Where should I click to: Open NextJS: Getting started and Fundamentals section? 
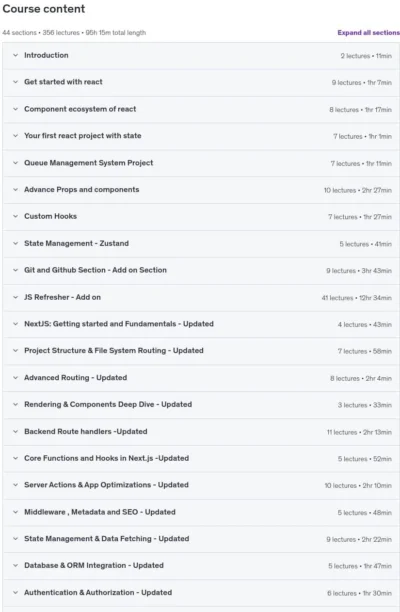[x=201, y=324]
